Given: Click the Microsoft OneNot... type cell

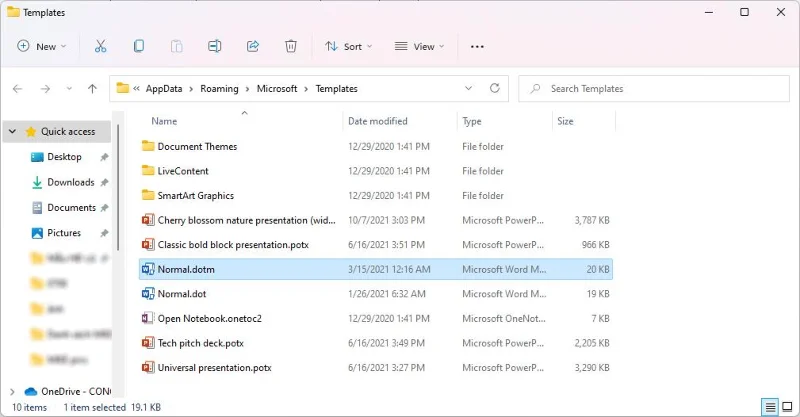Looking at the screenshot, I should click(504, 318).
